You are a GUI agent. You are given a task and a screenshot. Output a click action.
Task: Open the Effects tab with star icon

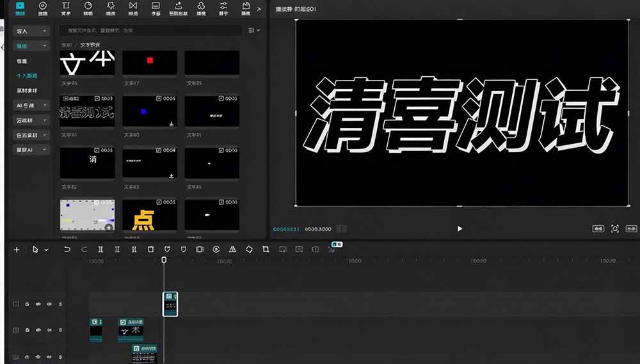point(111,8)
